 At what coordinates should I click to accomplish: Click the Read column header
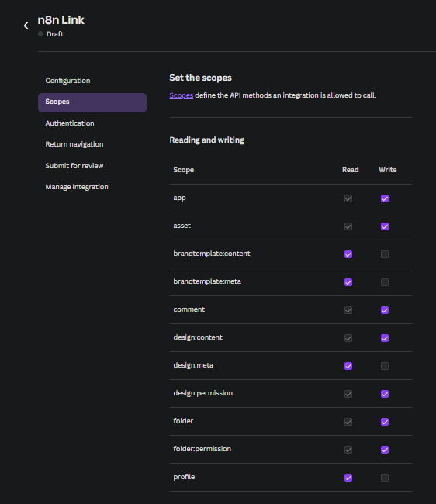click(x=350, y=169)
